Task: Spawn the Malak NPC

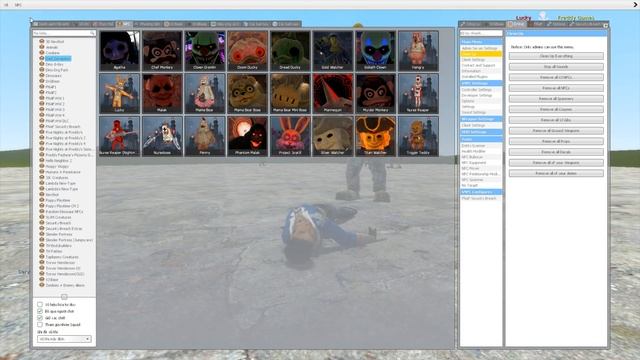Action: pos(162,93)
